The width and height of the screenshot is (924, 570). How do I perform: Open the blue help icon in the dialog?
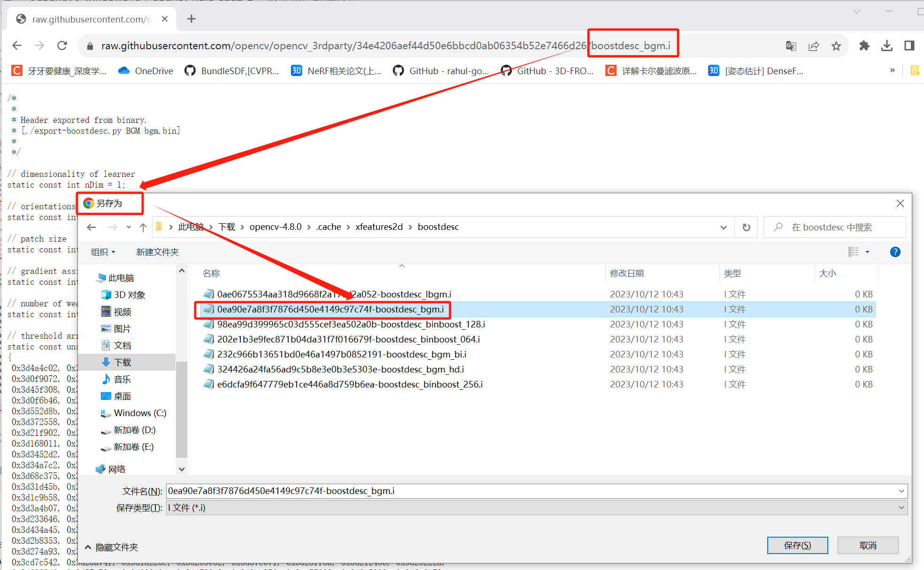895,252
